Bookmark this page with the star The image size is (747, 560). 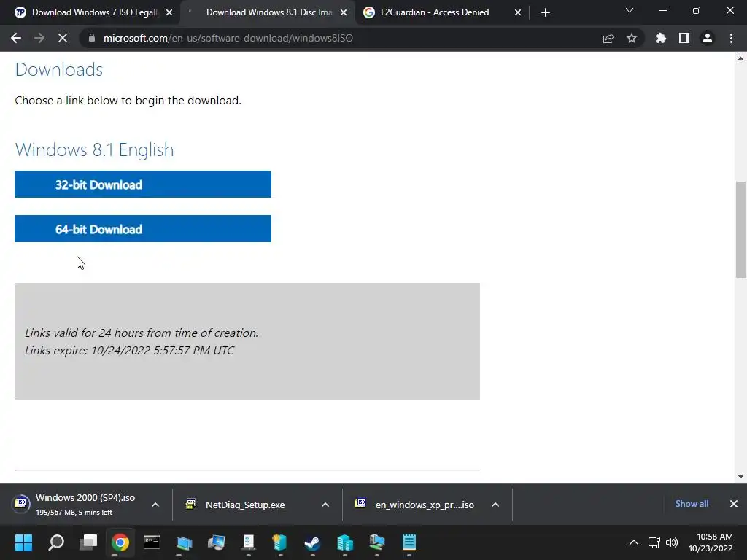coord(632,38)
